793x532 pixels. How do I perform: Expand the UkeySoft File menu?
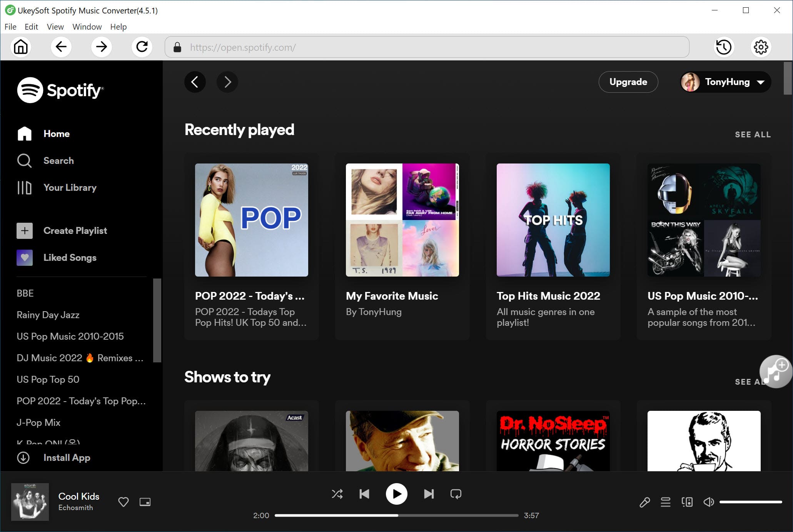click(10, 26)
